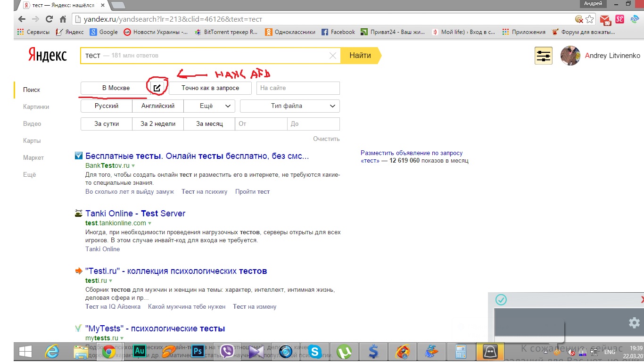
Task: Click the gear icon in the popup panel
Action: (634, 323)
